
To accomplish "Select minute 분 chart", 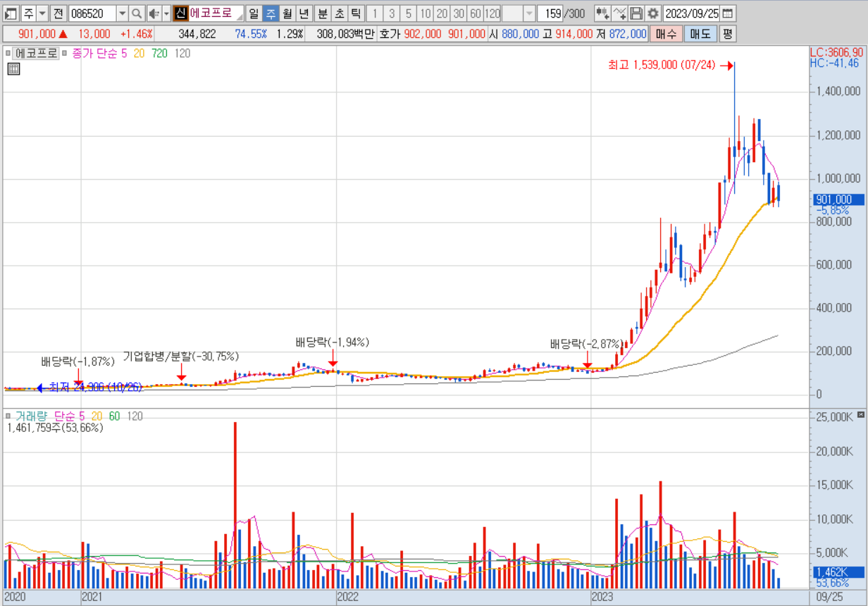I will (x=323, y=13).
